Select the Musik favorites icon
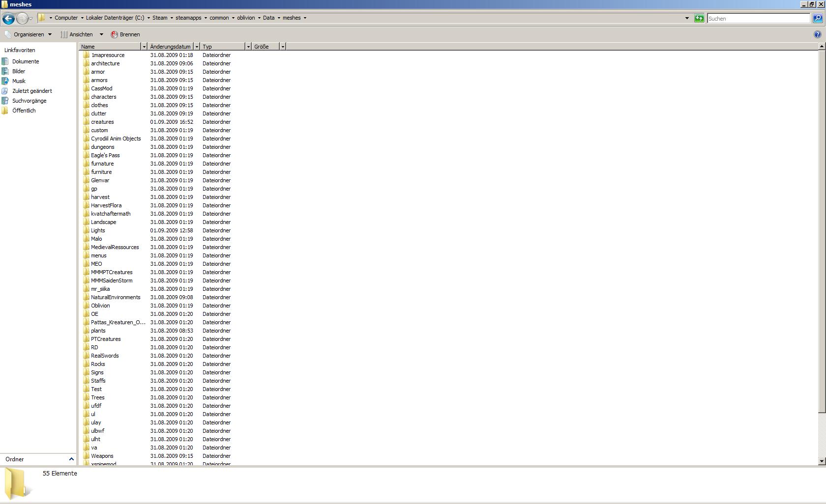This screenshot has width=826, height=504. tap(5, 81)
